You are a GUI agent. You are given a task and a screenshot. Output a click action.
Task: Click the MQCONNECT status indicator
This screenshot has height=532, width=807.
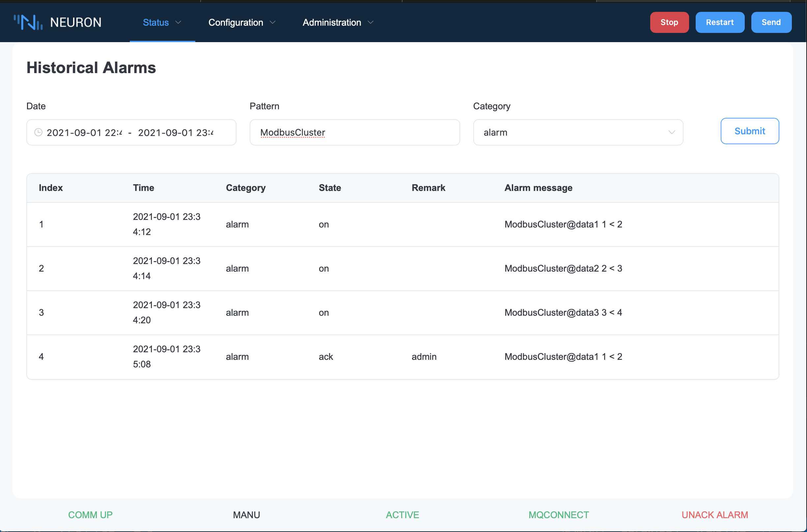[x=559, y=515]
